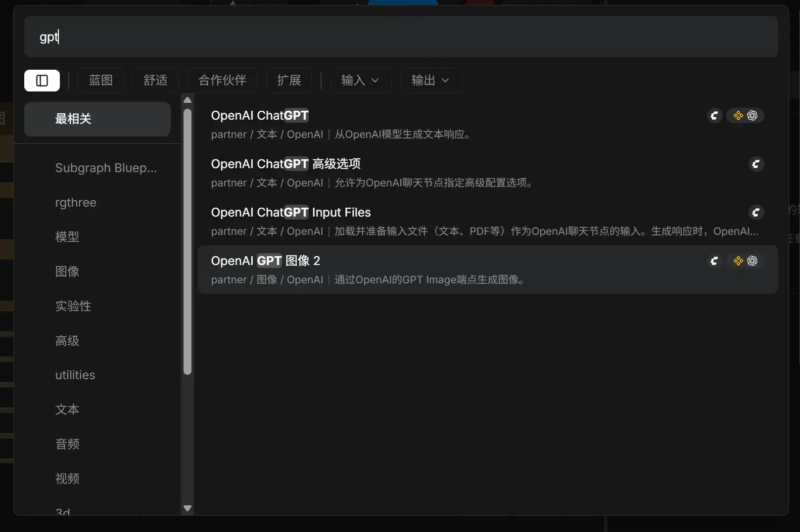The height and width of the screenshot is (532, 800).
Task: Click the sidebar scrollbar thumb
Action: (x=188, y=242)
